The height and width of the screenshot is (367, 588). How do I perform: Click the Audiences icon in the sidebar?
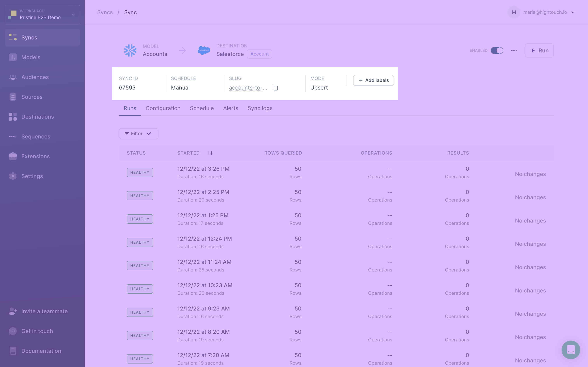point(13,77)
